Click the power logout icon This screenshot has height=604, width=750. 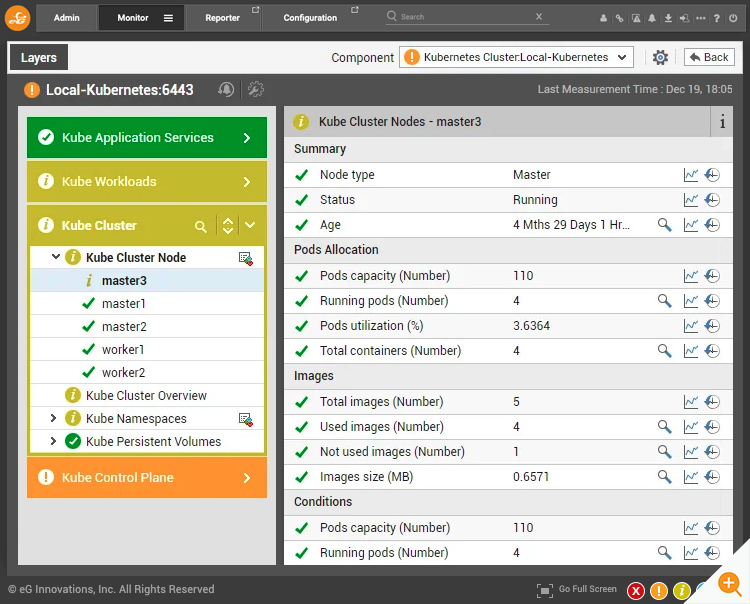click(x=733, y=18)
